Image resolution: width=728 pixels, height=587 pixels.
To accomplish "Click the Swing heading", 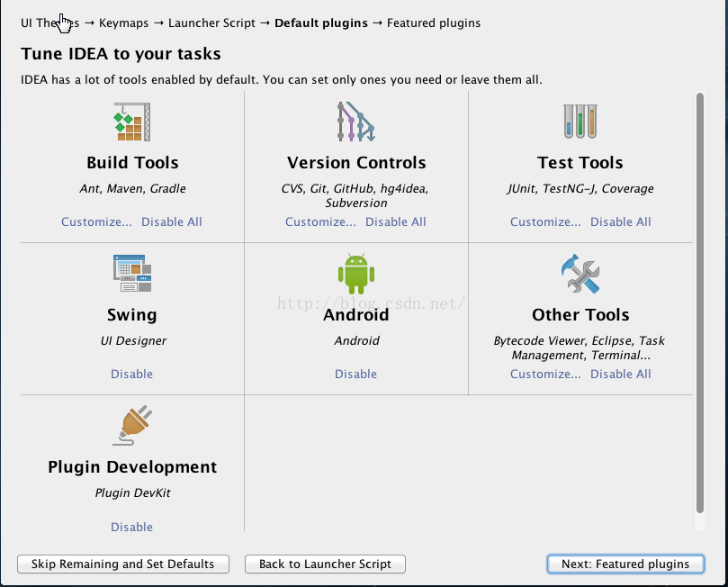I will pyautogui.click(x=132, y=315).
